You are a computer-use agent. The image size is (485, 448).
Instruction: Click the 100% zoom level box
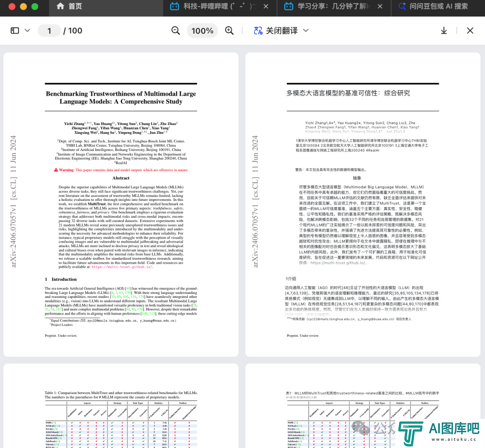click(x=202, y=31)
